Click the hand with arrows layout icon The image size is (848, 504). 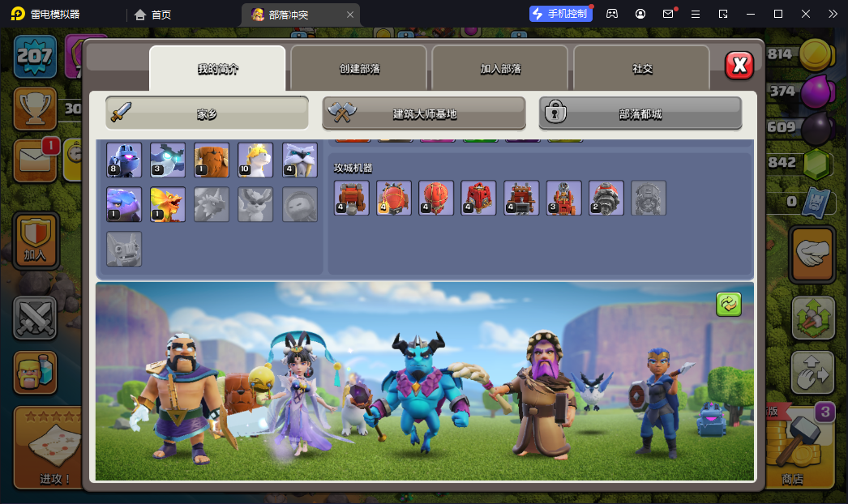pyautogui.click(x=813, y=372)
